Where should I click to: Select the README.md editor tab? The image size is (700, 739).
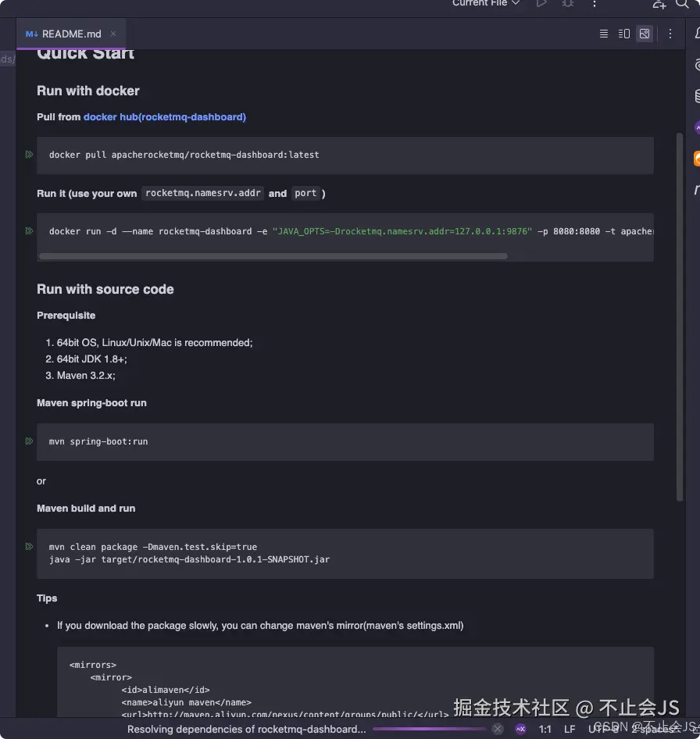pyautogui.click(x=71, y=34)
